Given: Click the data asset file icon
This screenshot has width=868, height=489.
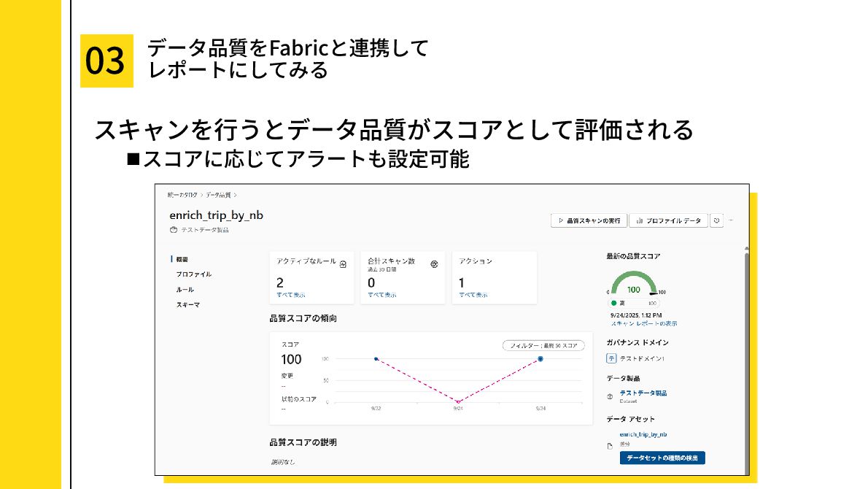Looking at the screenshot, I should [610, 447].
